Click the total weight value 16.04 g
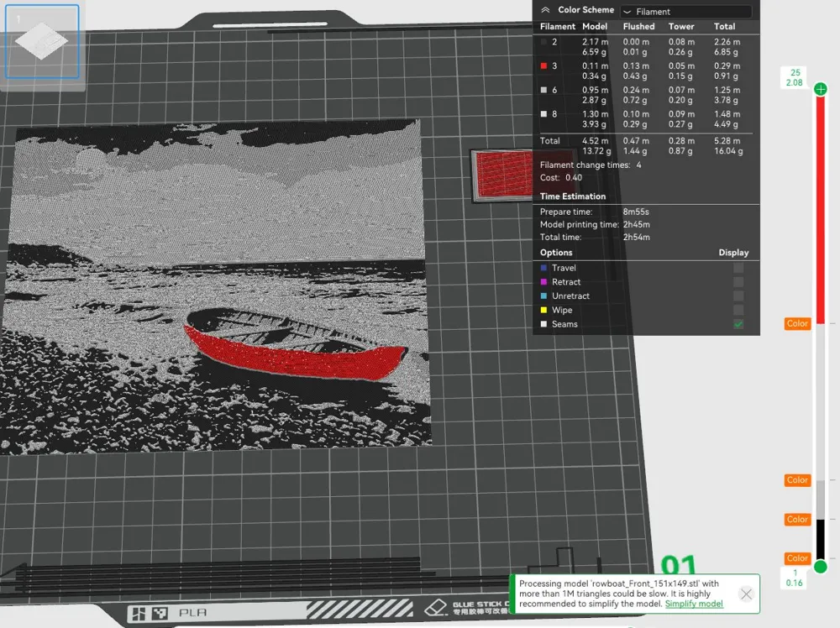The width and height of the screenshot is (840, 628). point(728,151)
